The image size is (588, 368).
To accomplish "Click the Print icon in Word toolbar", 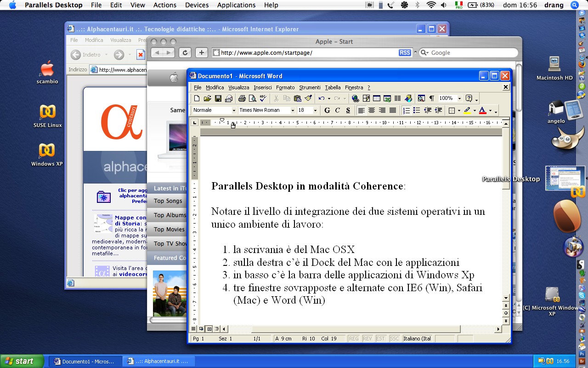I will tap(242, 98).
